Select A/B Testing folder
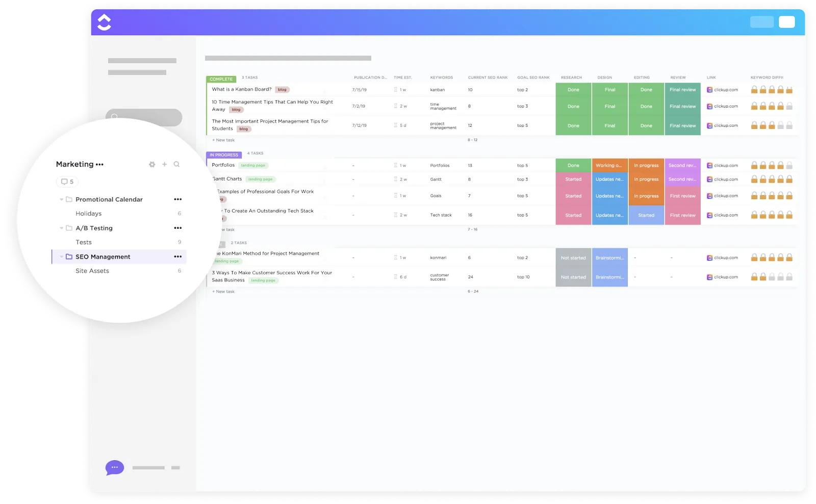This screenshot has height=504, width=816. point(94,228)
